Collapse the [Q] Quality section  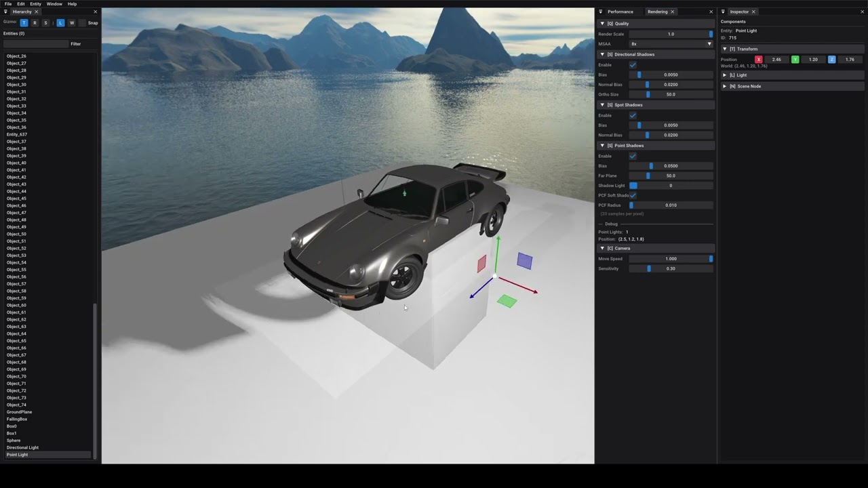tap(655, 24)
